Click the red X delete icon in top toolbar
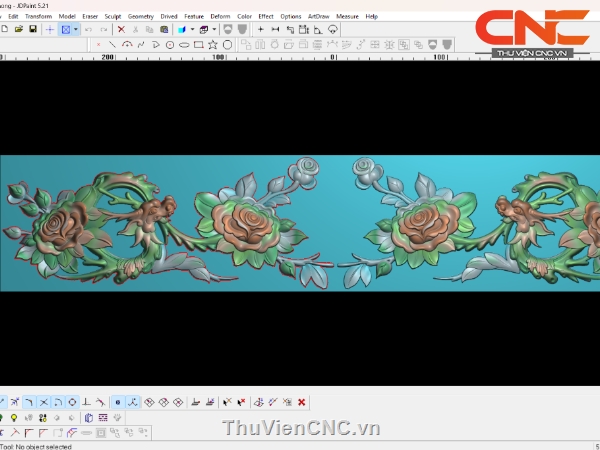This screenshot has width=600, height=450. tap(121, 30)
